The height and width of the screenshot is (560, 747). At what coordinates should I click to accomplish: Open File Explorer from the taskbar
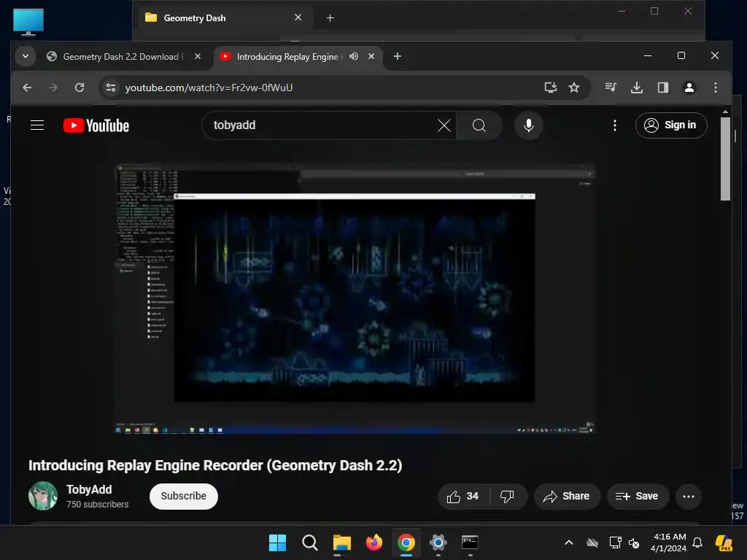[341, 542]
